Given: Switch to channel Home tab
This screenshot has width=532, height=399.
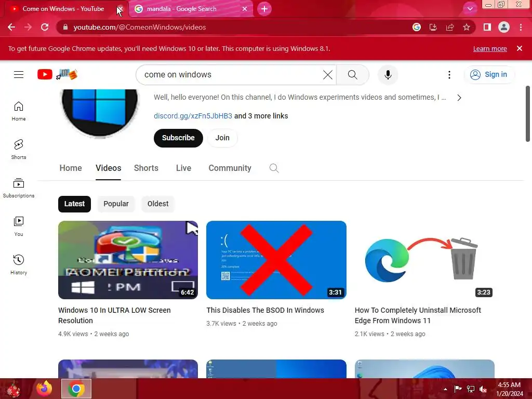Looking at the screenshot, I should (x=71, y=168).
